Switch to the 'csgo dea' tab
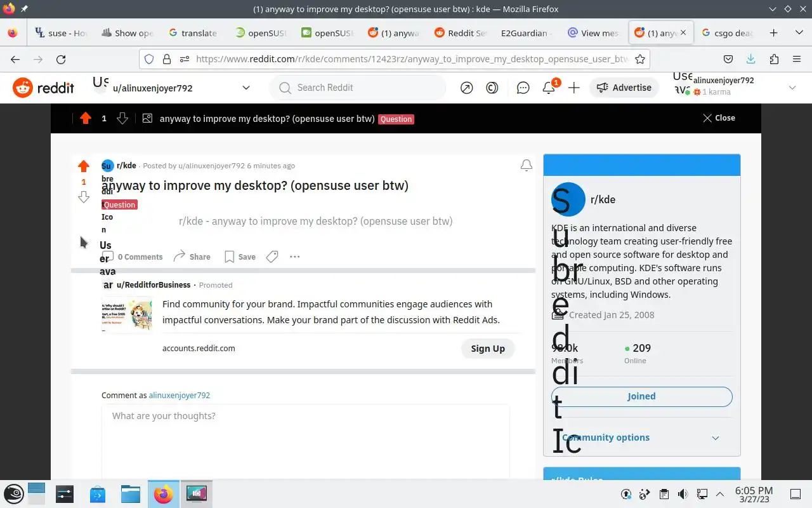This screenshot has width=812, height=508. tap(727, 33)
